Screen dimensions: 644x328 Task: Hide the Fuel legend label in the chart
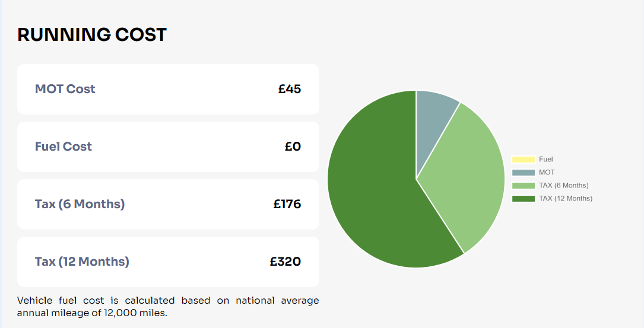(546, 159)
